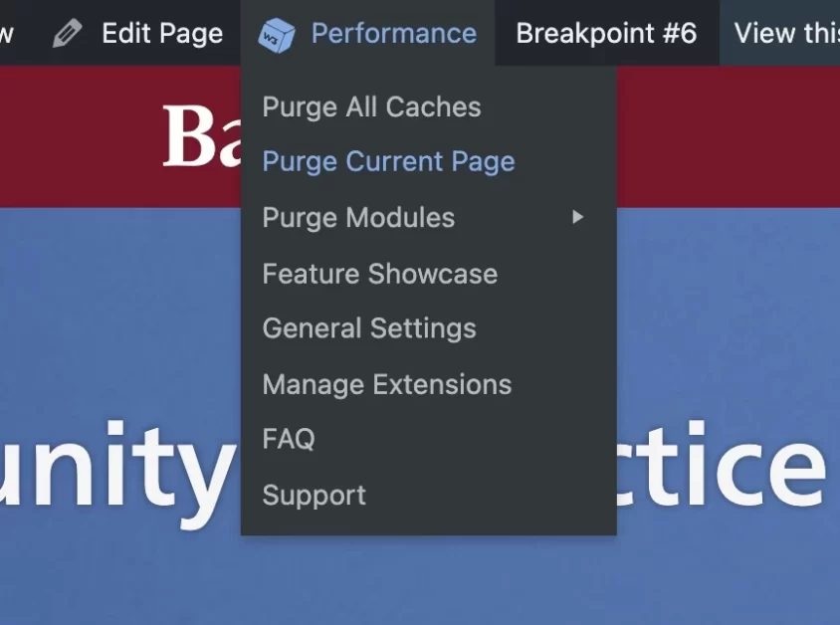Viewport: 840px width, 625px height.
Task: Open the Performance admin bar menu
Action: tap(393, 32)
